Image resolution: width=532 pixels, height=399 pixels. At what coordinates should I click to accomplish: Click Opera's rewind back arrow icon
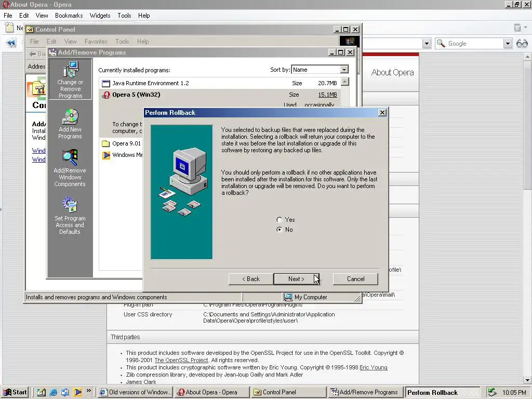coord(11,43)
